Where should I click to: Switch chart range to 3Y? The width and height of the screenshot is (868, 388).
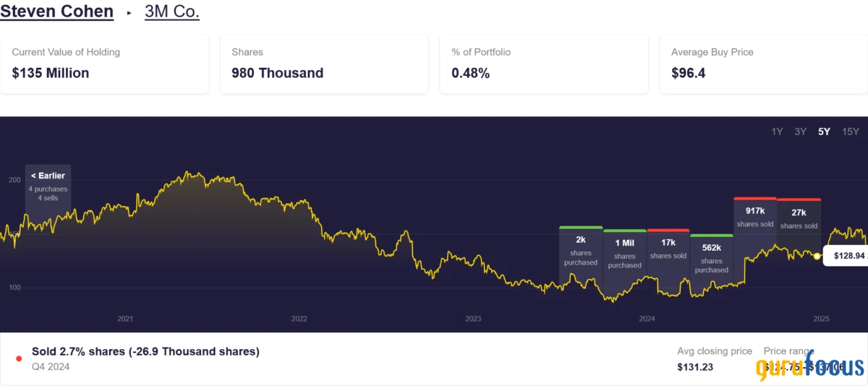(x=800, y=132)
